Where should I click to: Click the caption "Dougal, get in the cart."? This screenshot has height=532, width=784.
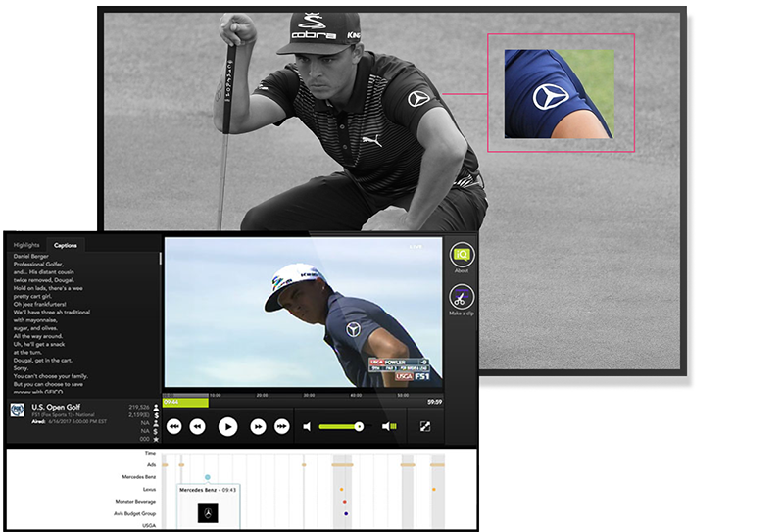43,360
